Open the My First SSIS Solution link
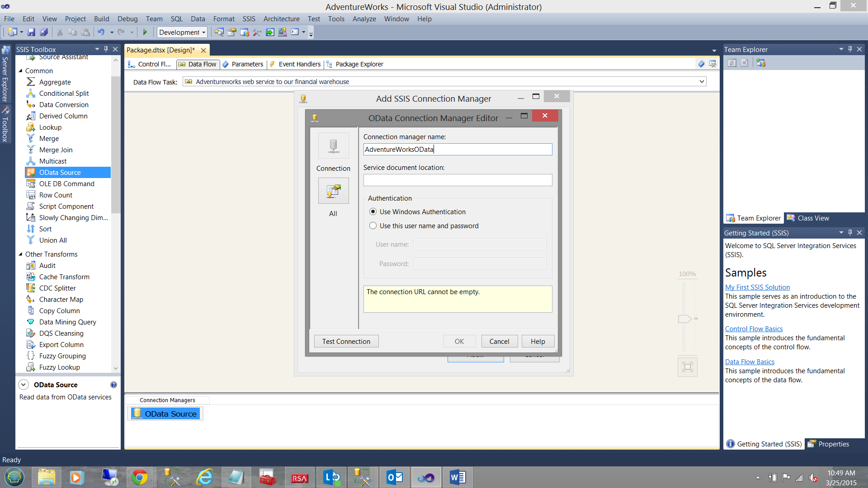Screen dimensions: 868x488 point(757,287)
